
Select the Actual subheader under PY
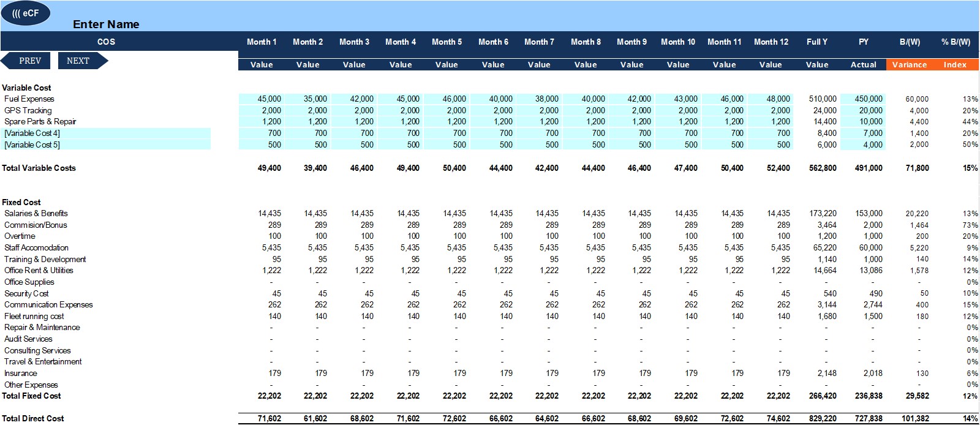(864, 64)
